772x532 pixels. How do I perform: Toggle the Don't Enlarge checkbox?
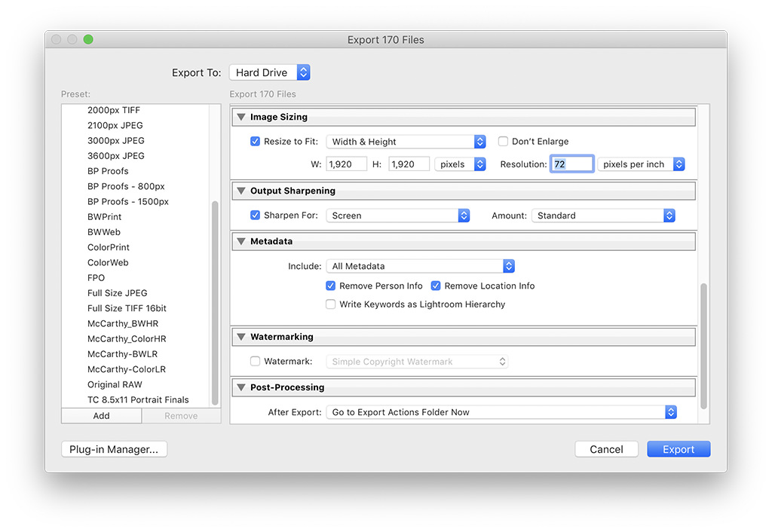pos(503,141)
